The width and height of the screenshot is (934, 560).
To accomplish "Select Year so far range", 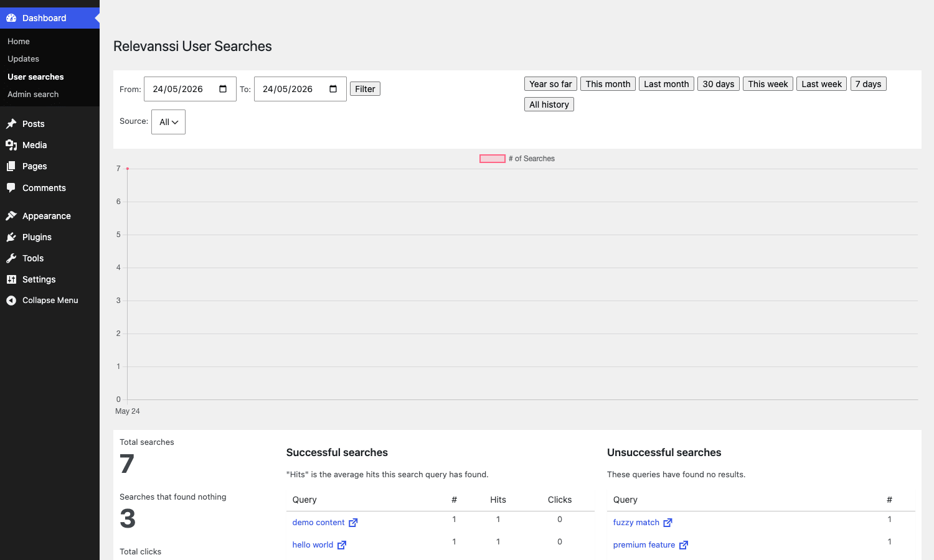I will click(550, 84).
